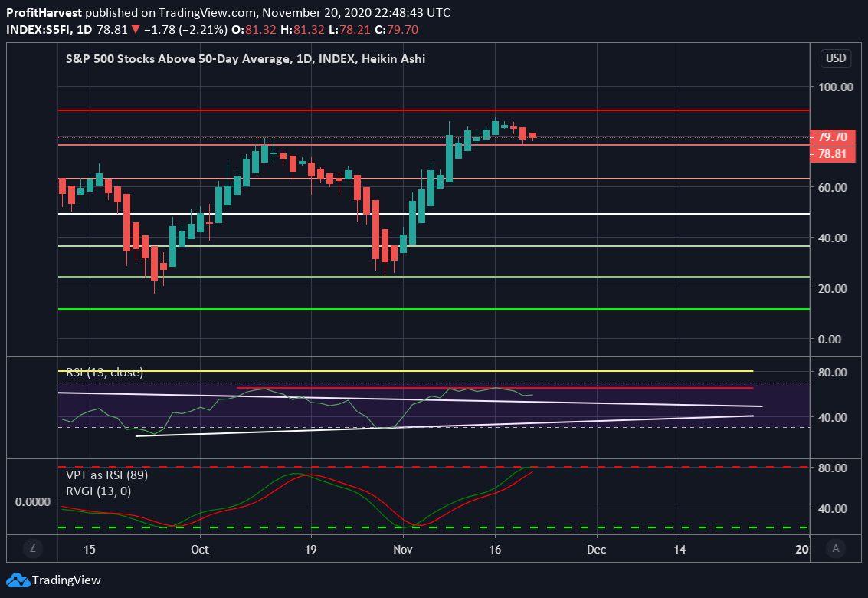This screenshot has height=598, width=868.
Task: Click the A auto-scale circle button
Action: (x=836, y=549)
